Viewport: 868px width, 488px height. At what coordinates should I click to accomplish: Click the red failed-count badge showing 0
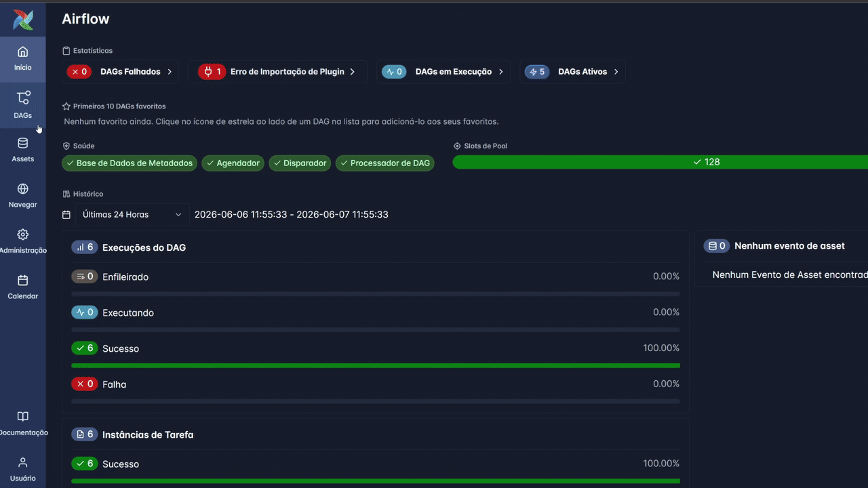tap(79, 72)
